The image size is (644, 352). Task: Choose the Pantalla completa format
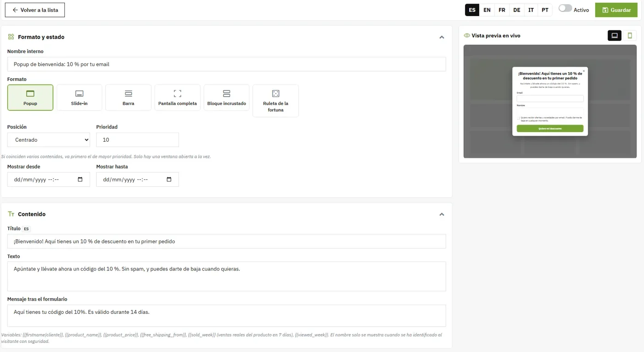pyautogui.click(x=178, y=98)
